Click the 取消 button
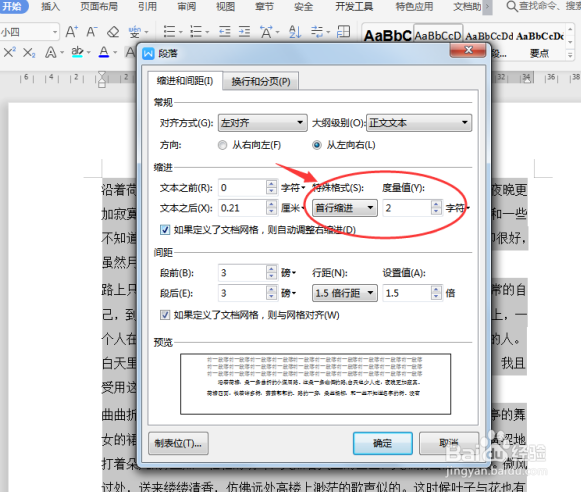The image size is (581, 492). pyautogui.click(x=449, y=443)
